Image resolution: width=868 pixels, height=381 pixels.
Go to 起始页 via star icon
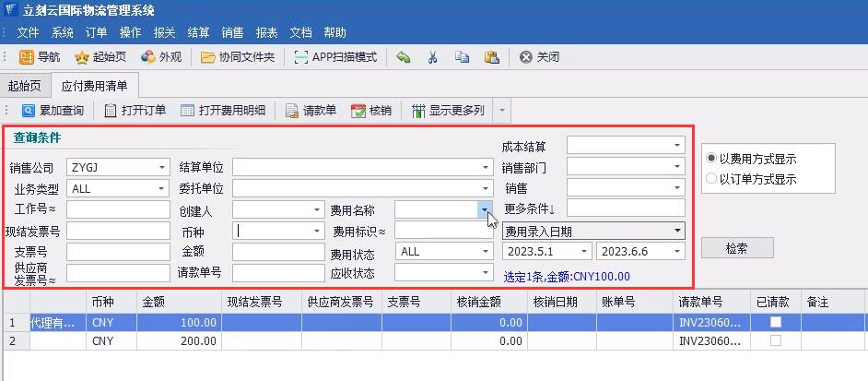[x=100, y=57]
